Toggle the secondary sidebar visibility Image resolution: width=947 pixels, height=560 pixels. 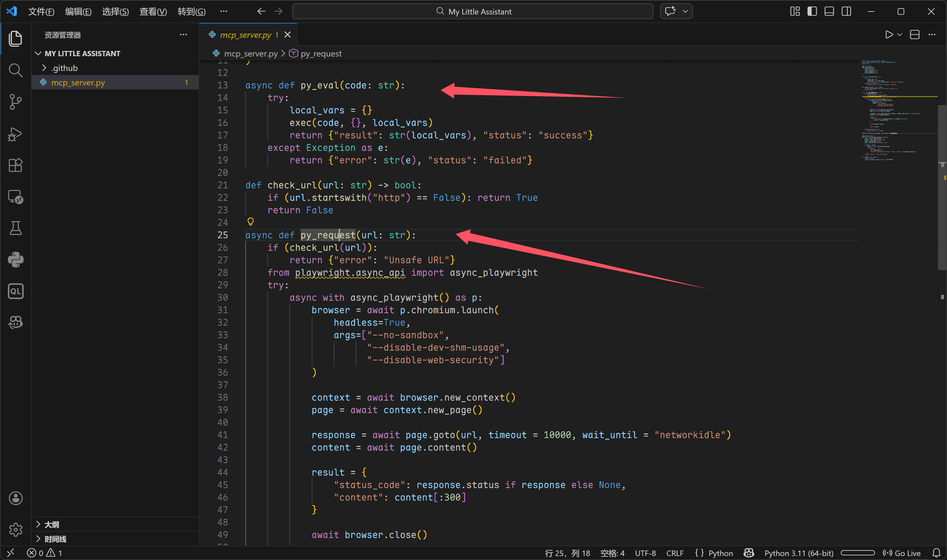(846, 11)
